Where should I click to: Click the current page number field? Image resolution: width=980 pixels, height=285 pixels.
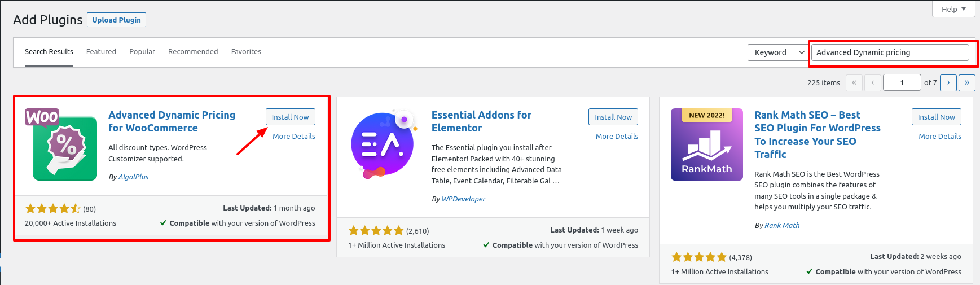902,82
